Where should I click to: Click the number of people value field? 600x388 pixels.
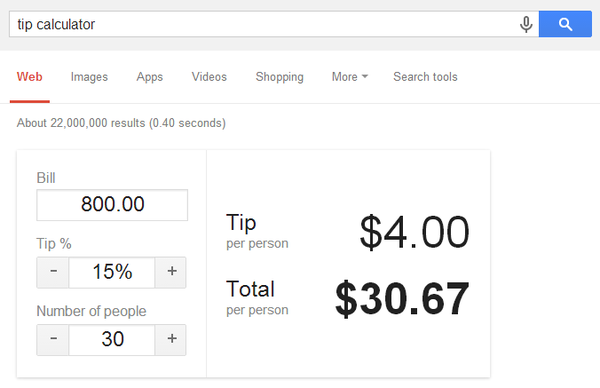click(112, 340)
